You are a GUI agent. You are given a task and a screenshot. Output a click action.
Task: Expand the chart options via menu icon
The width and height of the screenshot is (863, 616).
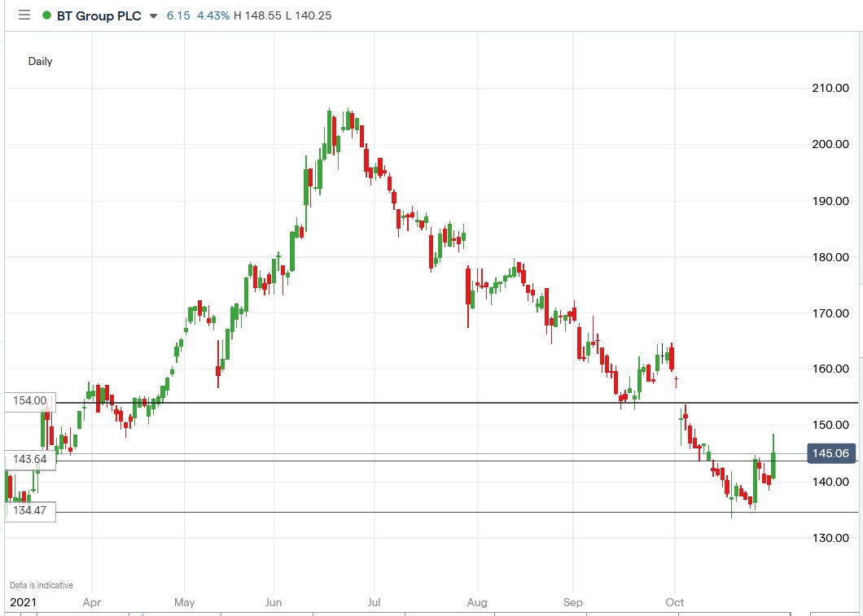tap(23, 15)
